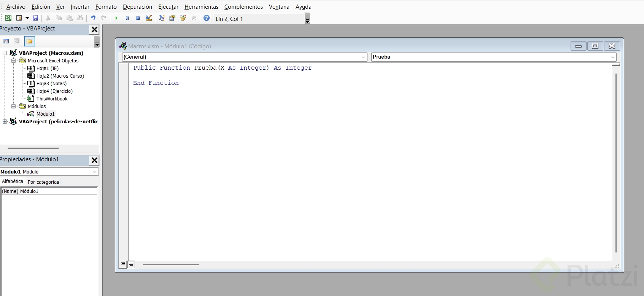Run the macro with the green play icon

coord(116,18)
